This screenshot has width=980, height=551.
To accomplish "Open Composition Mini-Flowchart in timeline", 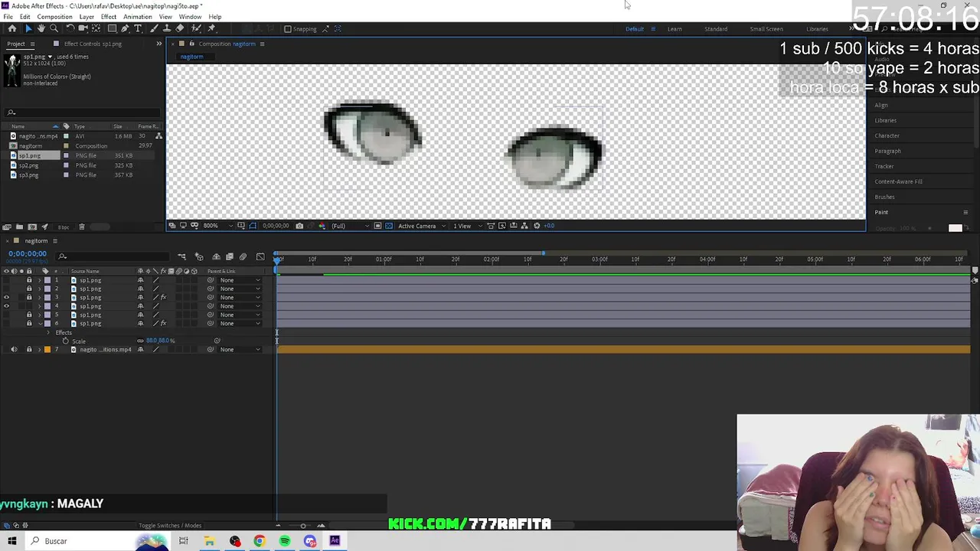I will coord(182,257).
